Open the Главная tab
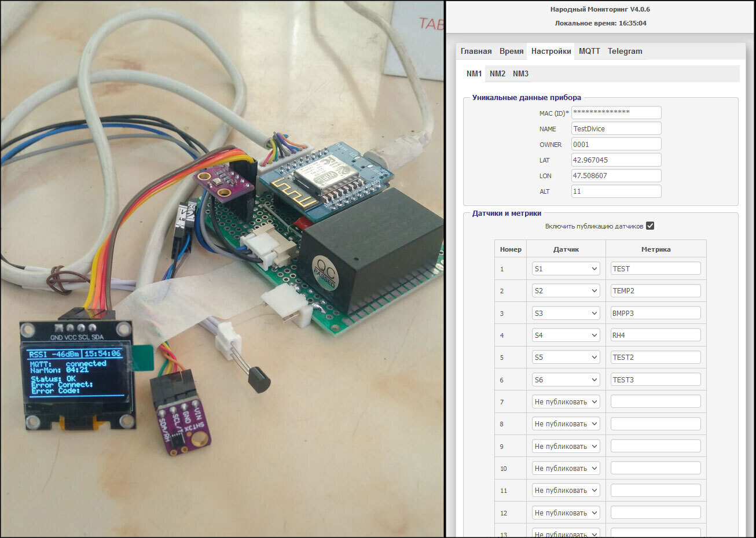756x538 pixels. (476, 51)
